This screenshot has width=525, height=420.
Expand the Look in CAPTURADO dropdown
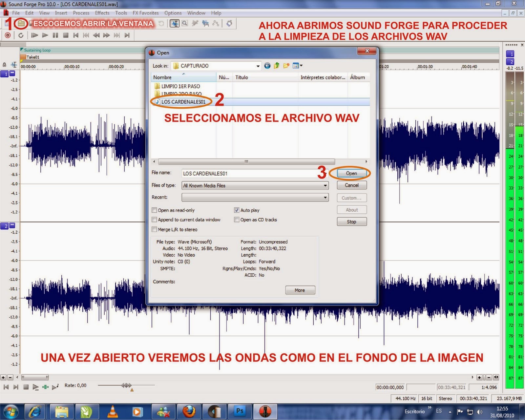click(x=258, y=66)
